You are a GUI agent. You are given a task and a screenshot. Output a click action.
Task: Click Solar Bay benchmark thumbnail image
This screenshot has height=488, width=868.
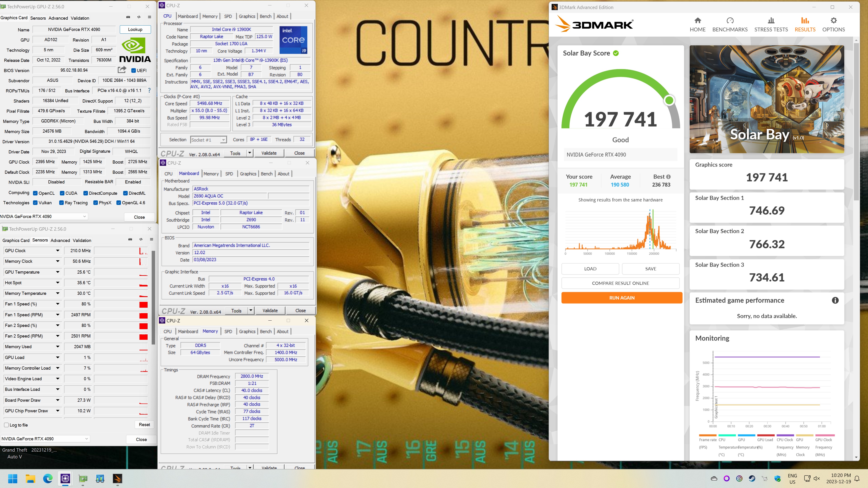[x=767, y=99]
